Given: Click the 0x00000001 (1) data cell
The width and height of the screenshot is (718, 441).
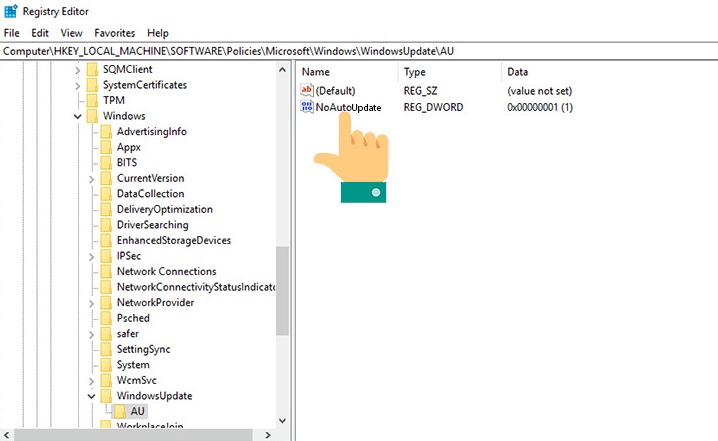Looking at the screenshot, I should point(540,107).
